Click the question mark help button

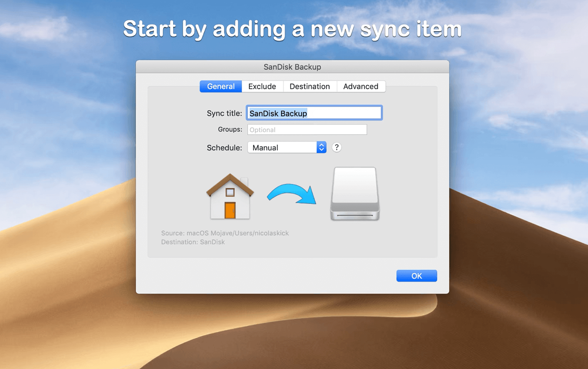pos(337,147)
